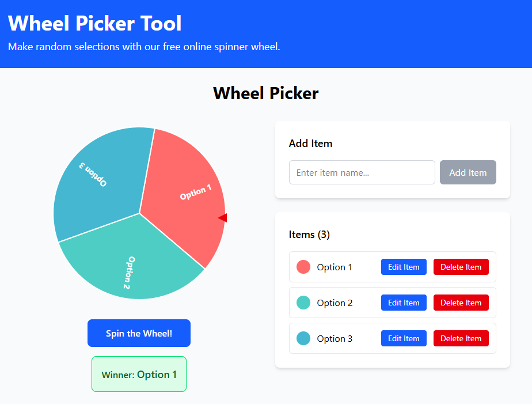Click the blue color dot beside Option 3
Screen dimensions: 532x404
point(303,338)
